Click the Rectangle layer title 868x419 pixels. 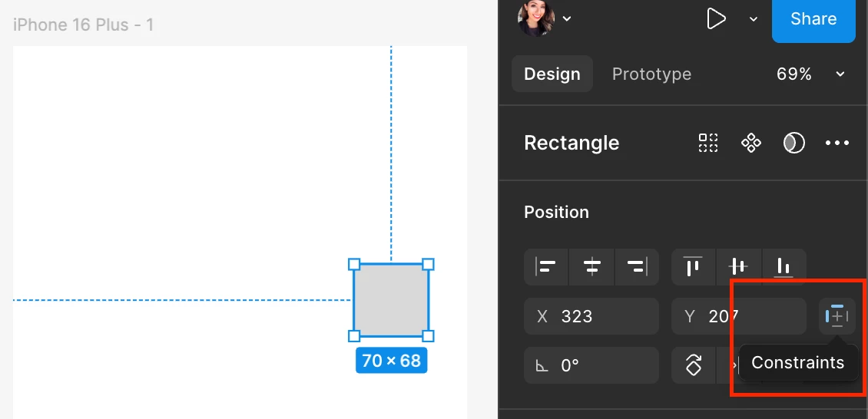(x=571, y=143)
